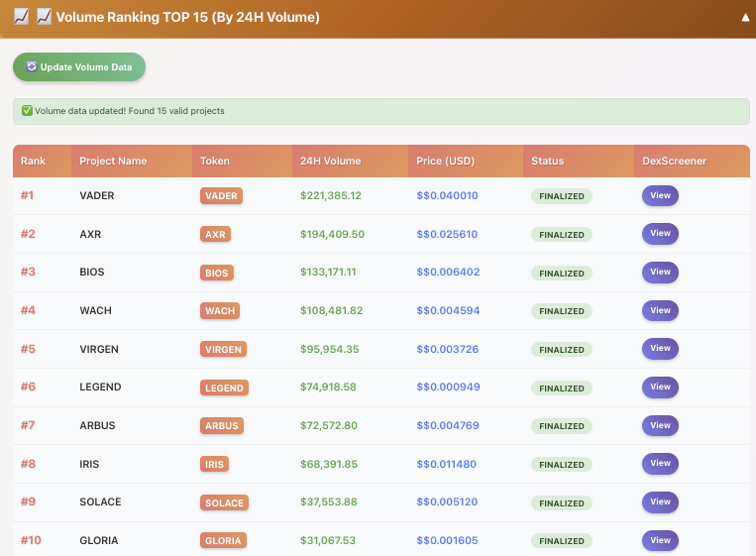Select the BIOS token badge
This screenshot has height=556, width=756.
216,273
